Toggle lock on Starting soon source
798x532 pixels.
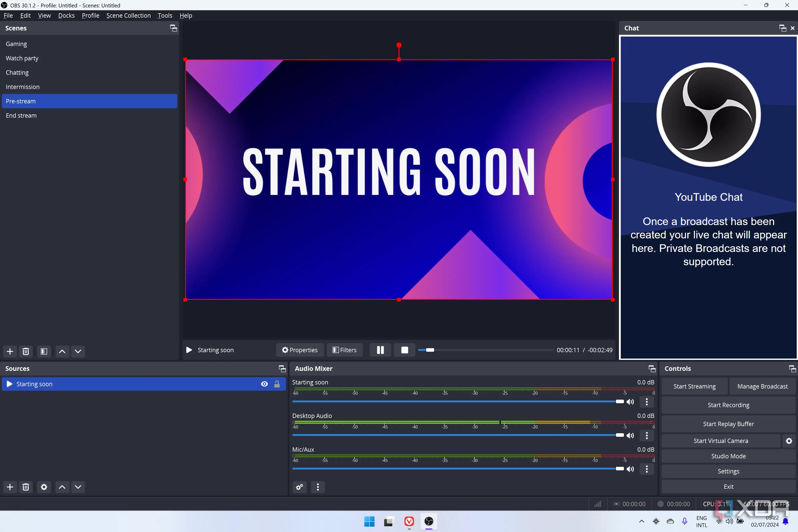[277, 384]
